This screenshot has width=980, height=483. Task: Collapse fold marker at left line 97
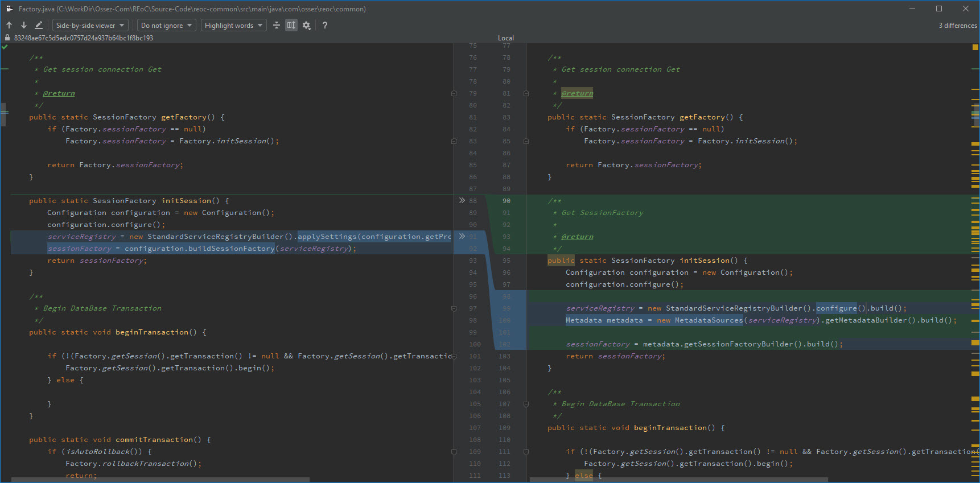(x=454, y=308)
